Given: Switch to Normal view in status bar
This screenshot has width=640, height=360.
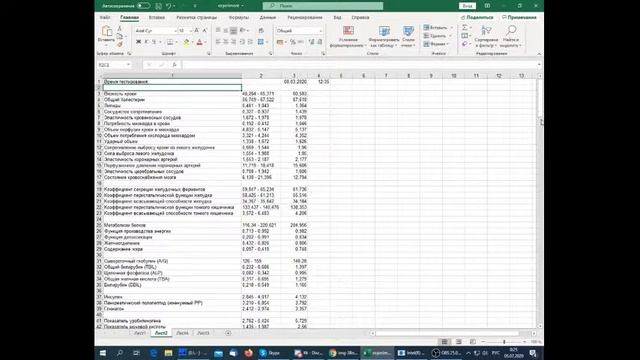Looking at the screenshot, I should (x=444, y=342).
